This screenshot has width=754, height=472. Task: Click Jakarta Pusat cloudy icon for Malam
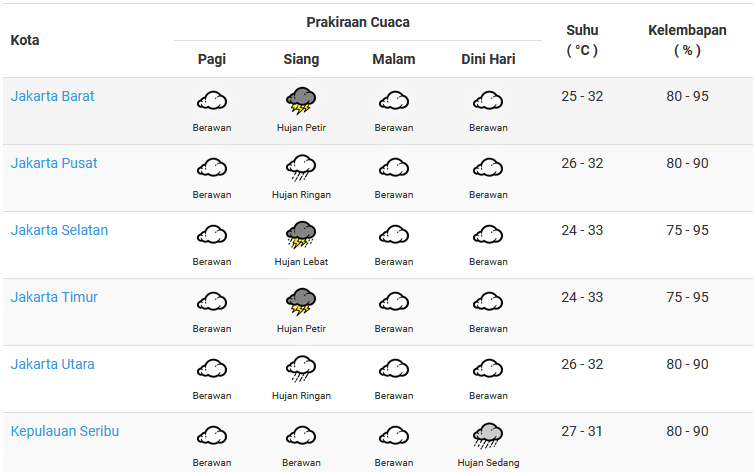pyautogui.click(x=394, y=168)
